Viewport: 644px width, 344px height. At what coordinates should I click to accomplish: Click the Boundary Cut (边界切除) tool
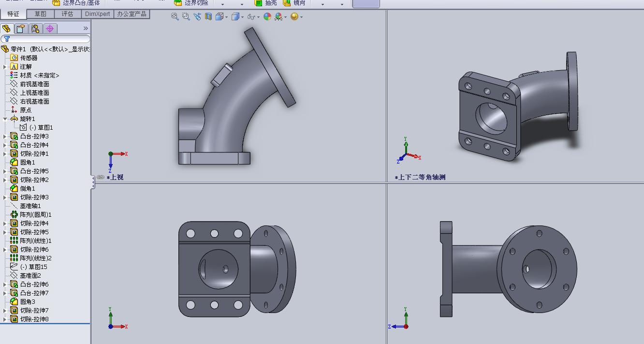pyautogui.click(x=190, y=2)
